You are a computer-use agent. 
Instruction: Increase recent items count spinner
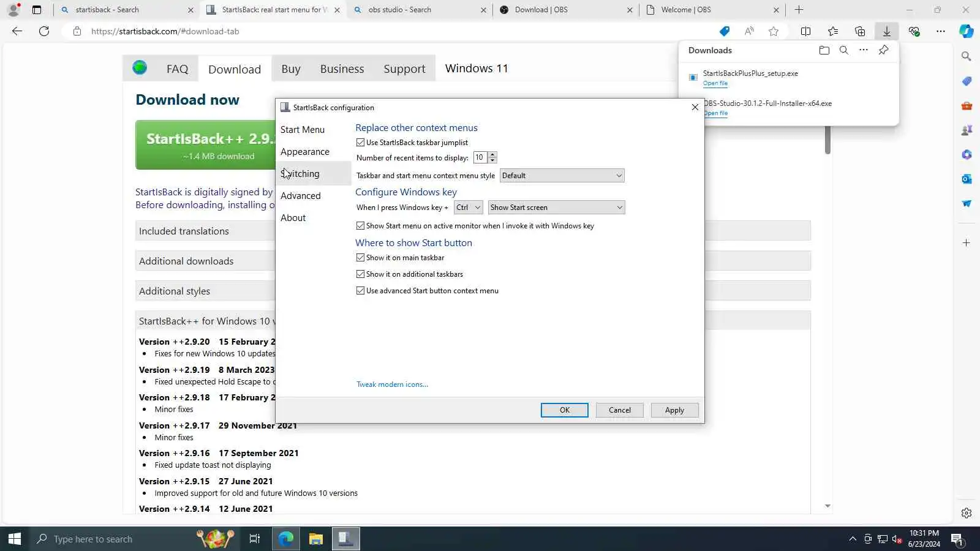(x=492, y=155)
